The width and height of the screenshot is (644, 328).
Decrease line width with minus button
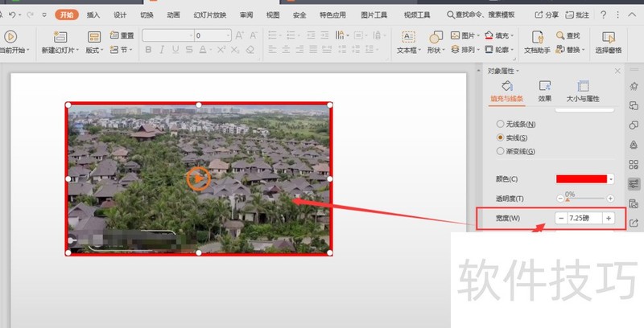[x=561, y=218]
